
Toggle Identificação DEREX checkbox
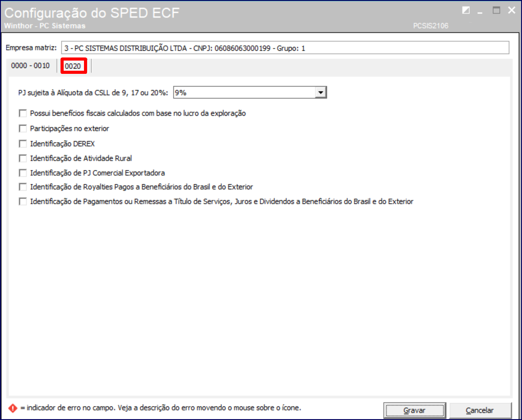tap(23, 144)
